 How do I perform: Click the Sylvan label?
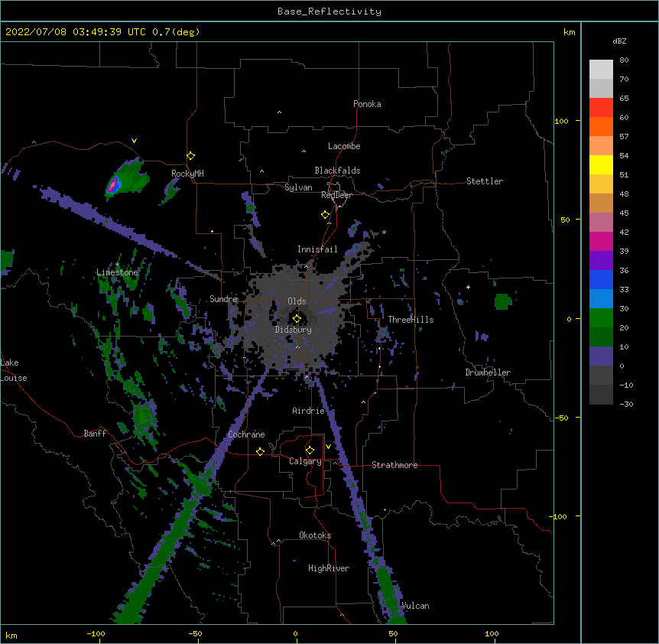tap(298, 187)
